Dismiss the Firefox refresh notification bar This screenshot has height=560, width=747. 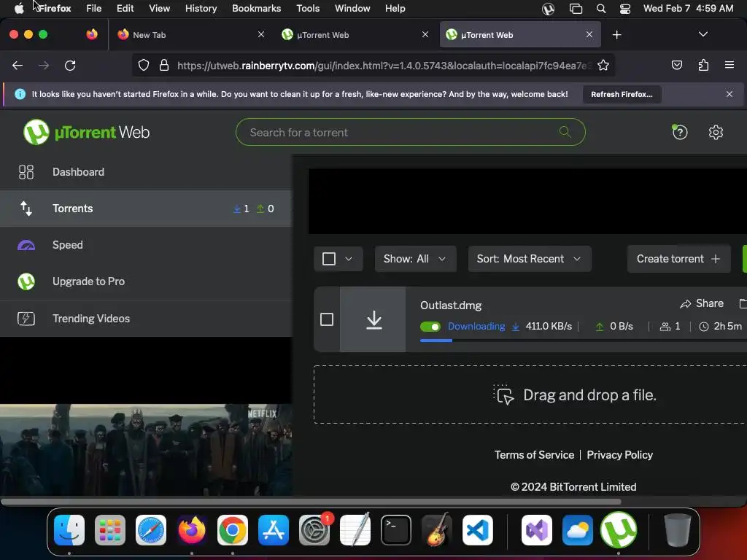coord(729,94)
